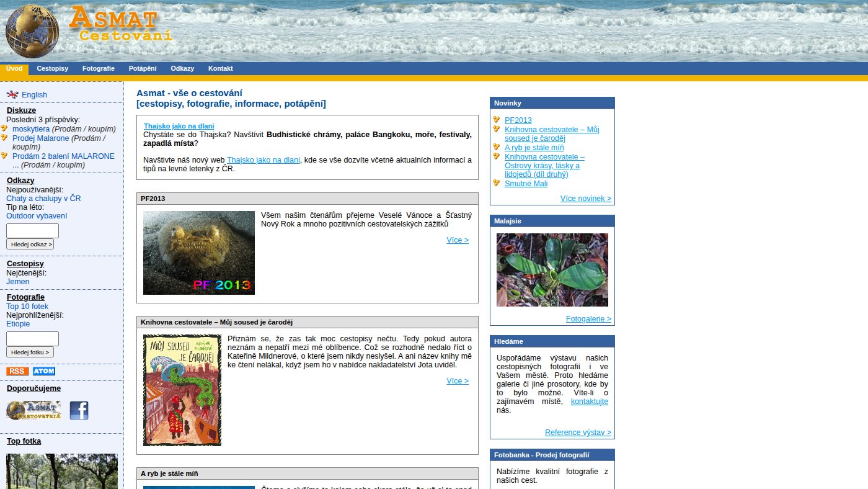This screenshot has width=868, height=489.
Task: Open the Prodej Malarone discussion post
Action: tap(41, 138)
